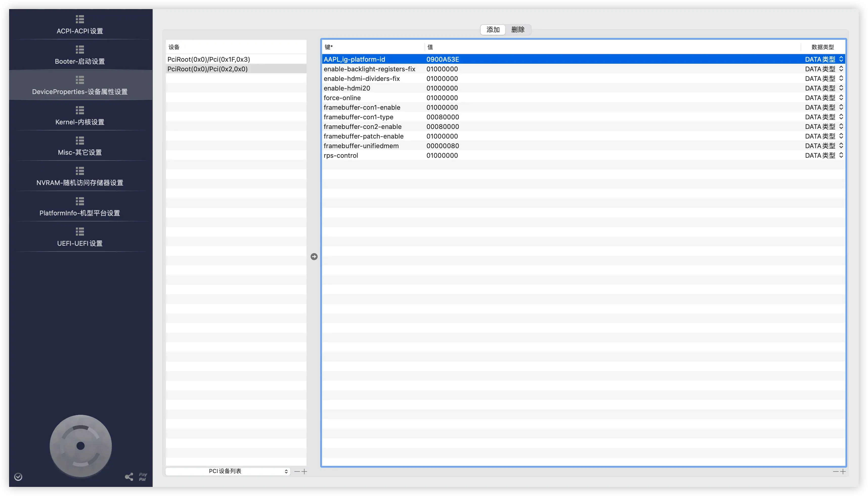Change data type of enable-hdmi20 row
This screenshot has height=496, width=868.
[x=841, y=88]
